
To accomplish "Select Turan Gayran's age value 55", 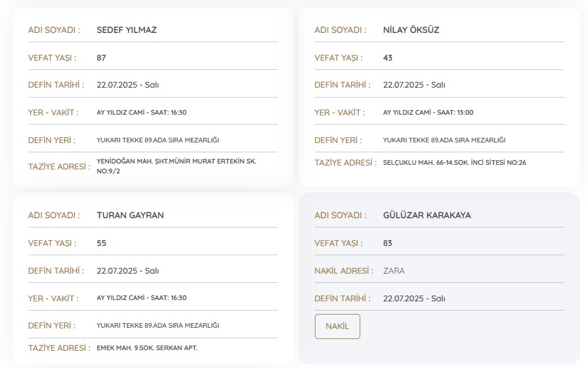I will coord(101,243).
